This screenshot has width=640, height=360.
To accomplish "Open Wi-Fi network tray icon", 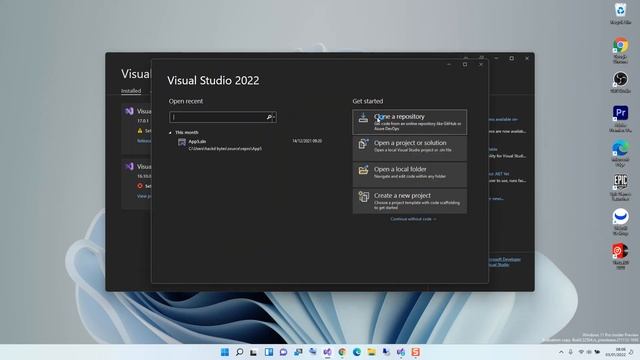I will tap(581, 352).
